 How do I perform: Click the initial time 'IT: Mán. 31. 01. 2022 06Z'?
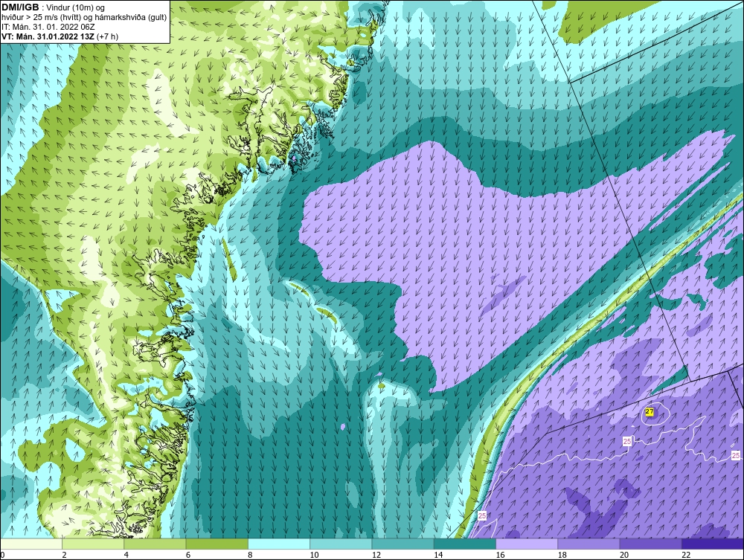pos(48,27)
